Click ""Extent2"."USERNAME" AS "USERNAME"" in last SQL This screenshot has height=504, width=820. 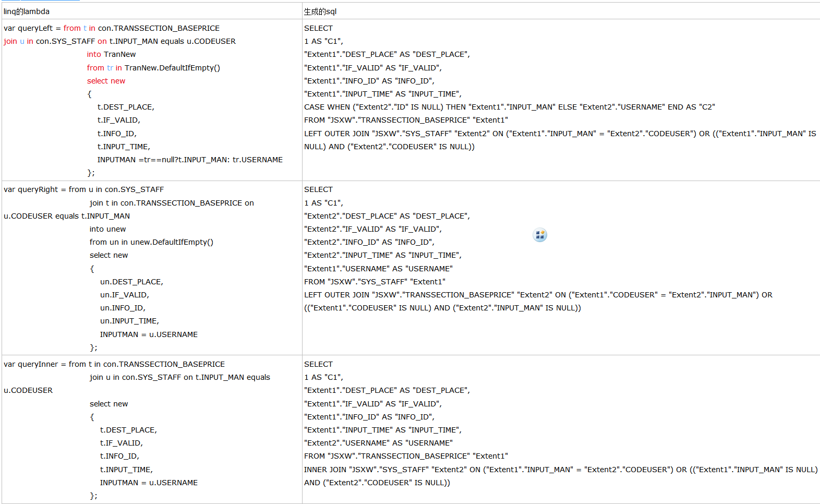[378, 443]
